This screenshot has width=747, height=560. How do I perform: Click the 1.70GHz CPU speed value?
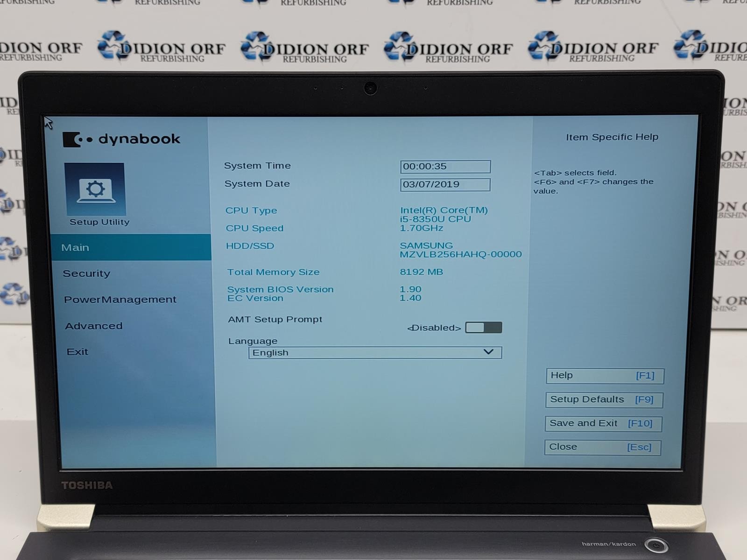click(422, 228)
